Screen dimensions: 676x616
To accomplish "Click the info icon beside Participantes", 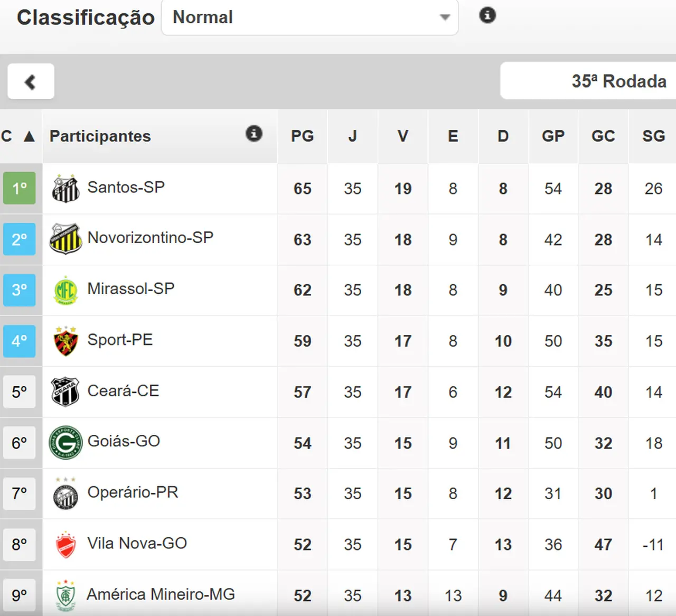I will 254,134.
